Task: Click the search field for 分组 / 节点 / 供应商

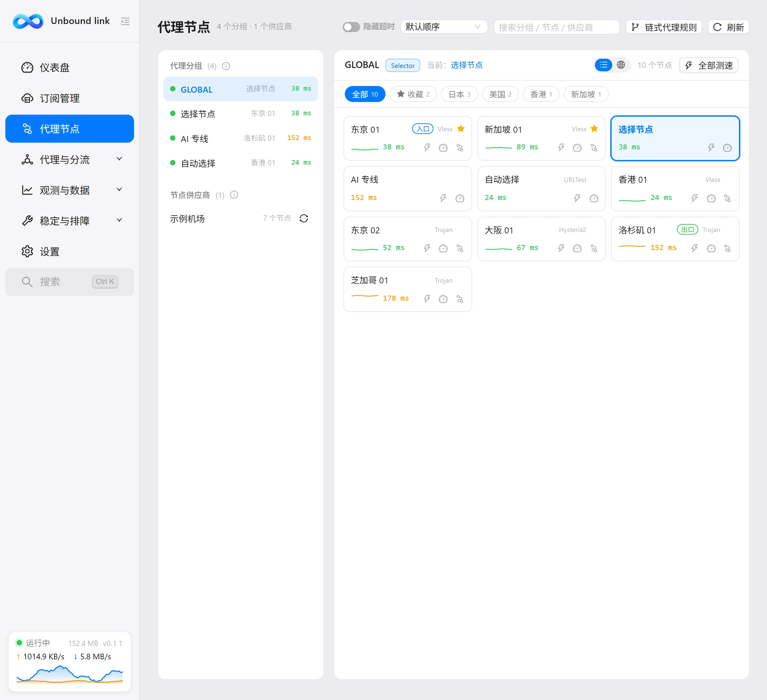Action: pyautogui.click(x=557, y=27)
